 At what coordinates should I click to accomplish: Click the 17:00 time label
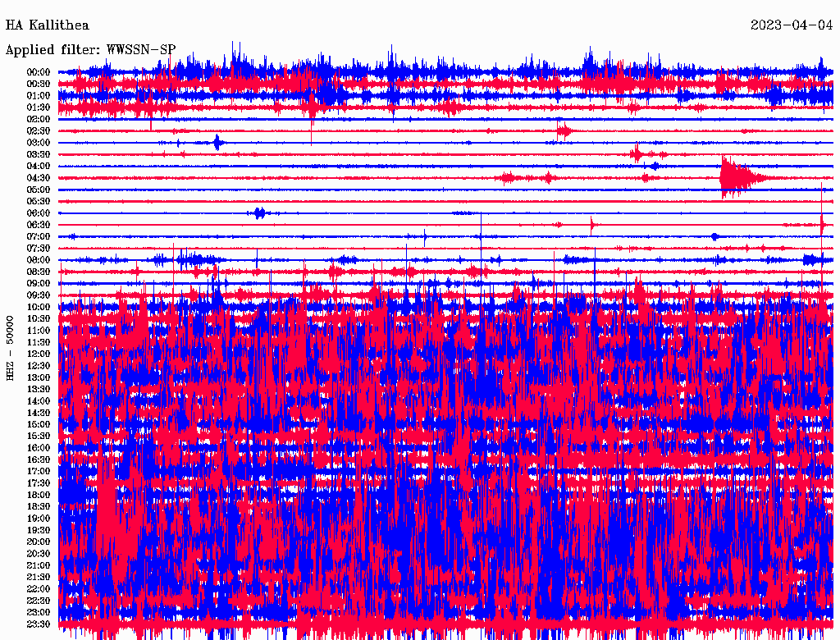(39, 471)
